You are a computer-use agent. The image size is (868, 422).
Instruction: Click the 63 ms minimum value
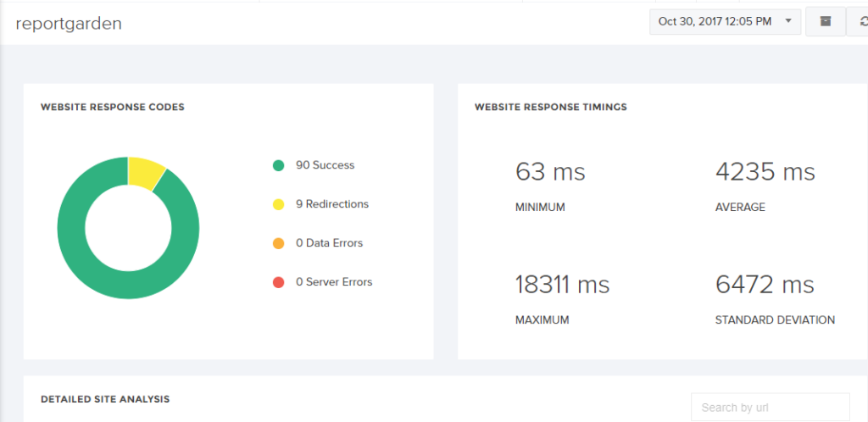550,172
